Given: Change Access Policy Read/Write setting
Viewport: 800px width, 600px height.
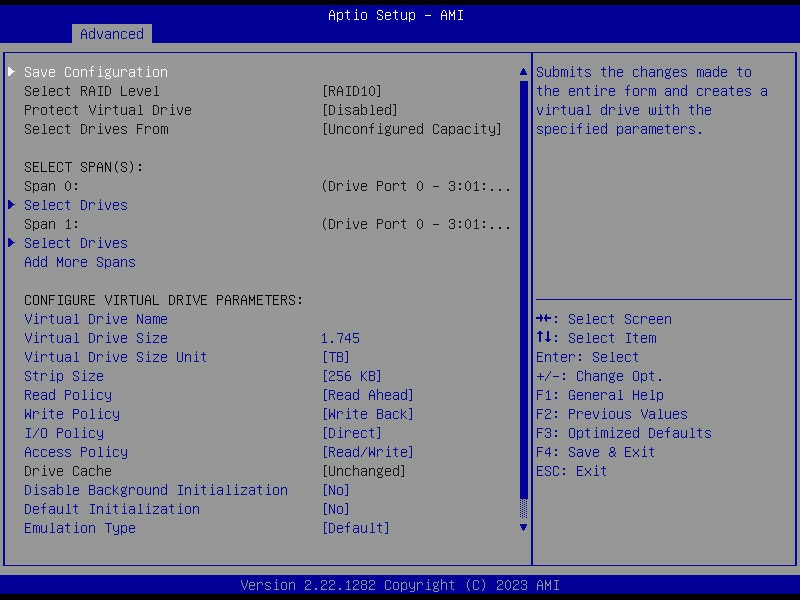Looking at the screenshot, I should 368,452.
